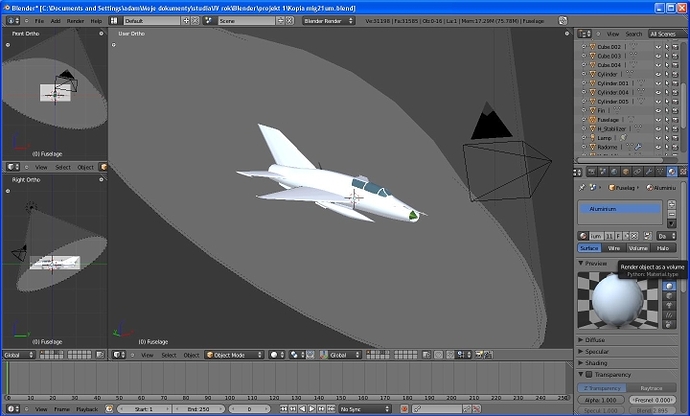Select the Aluminium material slot
This screenshot has height=416, width=690.
620,209
